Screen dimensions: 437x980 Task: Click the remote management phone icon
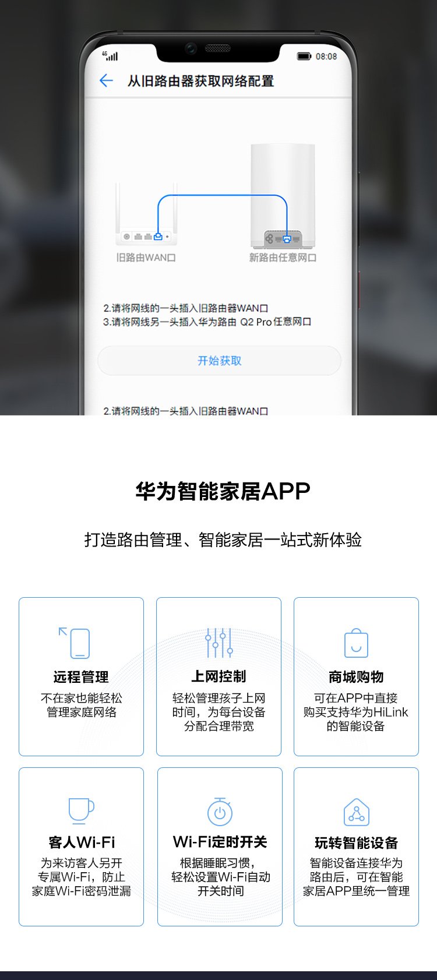point(75,643)
